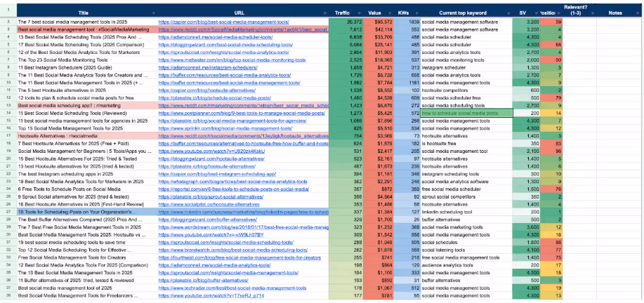Select the keyword cell 'sprout social competitors'
Image resolution: width=644 pixels, height=303 pixels.
(x=466, y=197)
